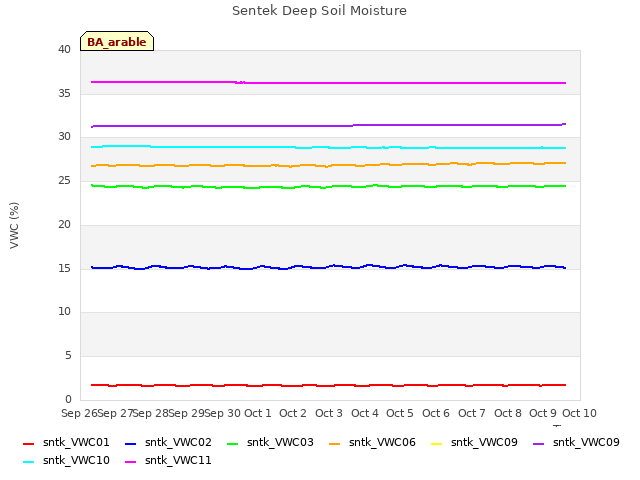Click the Oct 8 date tick label

(507, 413)
